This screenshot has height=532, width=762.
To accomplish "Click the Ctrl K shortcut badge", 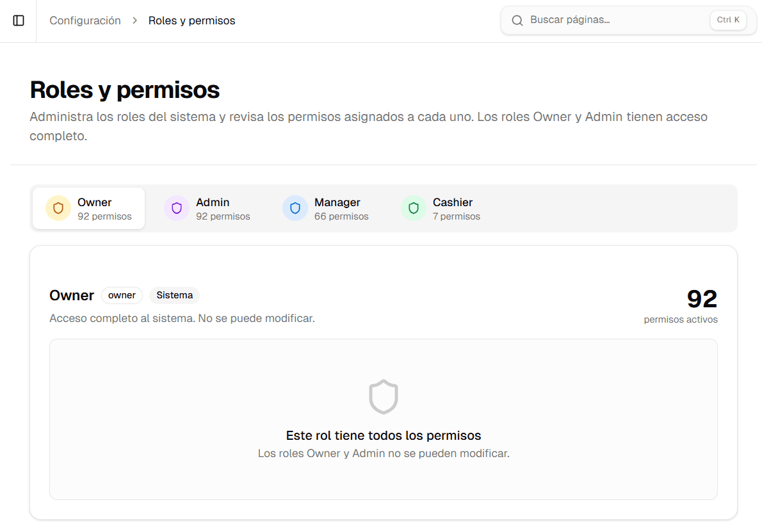I will [x=728, y=20].
